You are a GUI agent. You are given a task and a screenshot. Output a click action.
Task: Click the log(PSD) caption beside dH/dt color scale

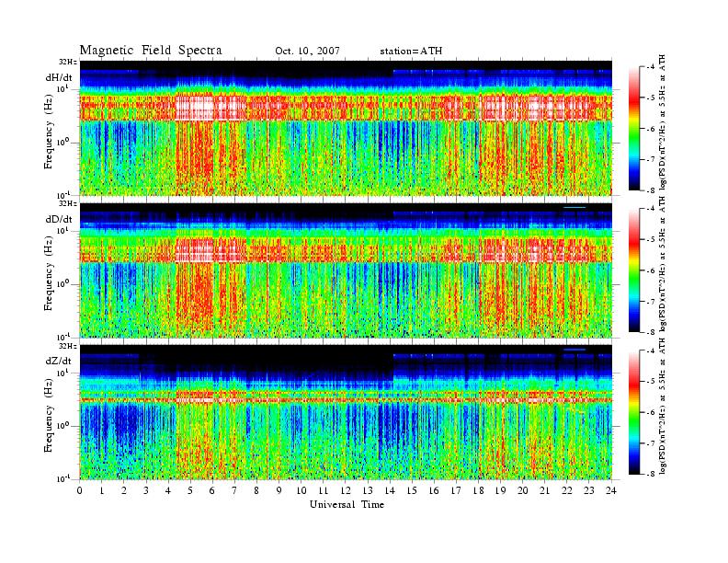pos(663,122)
